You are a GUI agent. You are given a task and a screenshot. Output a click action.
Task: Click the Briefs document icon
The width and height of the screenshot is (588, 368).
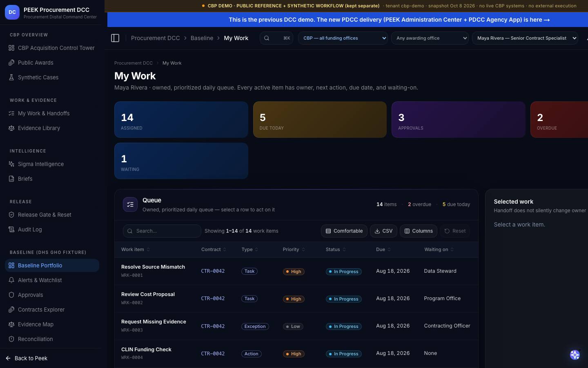pyautogui.click(x=11, y=179)
